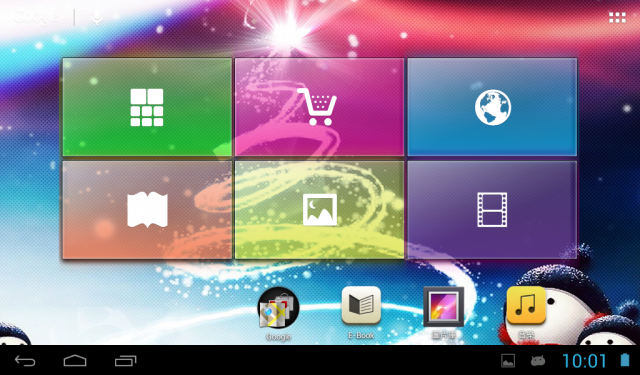This screenshot has width=640, height=375.
Task: Tap the battery status icon
Action: coord(625,360)
